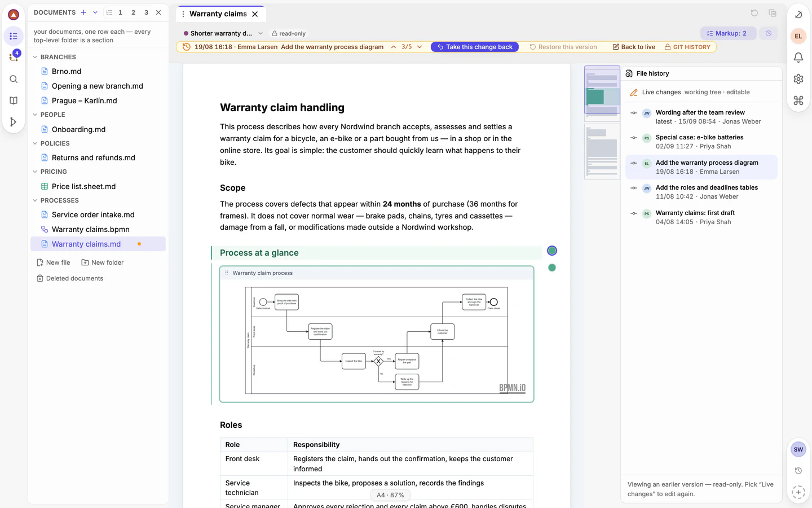Open the branch icon at the bottom of the left rail
The width and height of the screenshot is (812, 508).
[14, 122]
